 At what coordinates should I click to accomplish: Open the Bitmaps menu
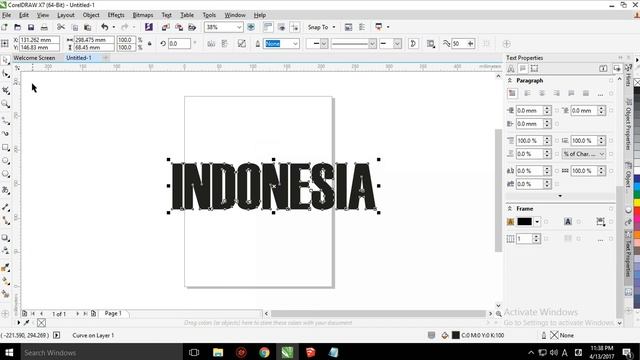point(143,15)
